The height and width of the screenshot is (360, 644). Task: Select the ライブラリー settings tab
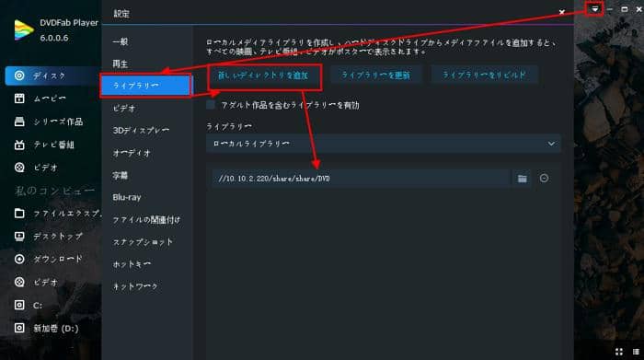coord(146,85)
